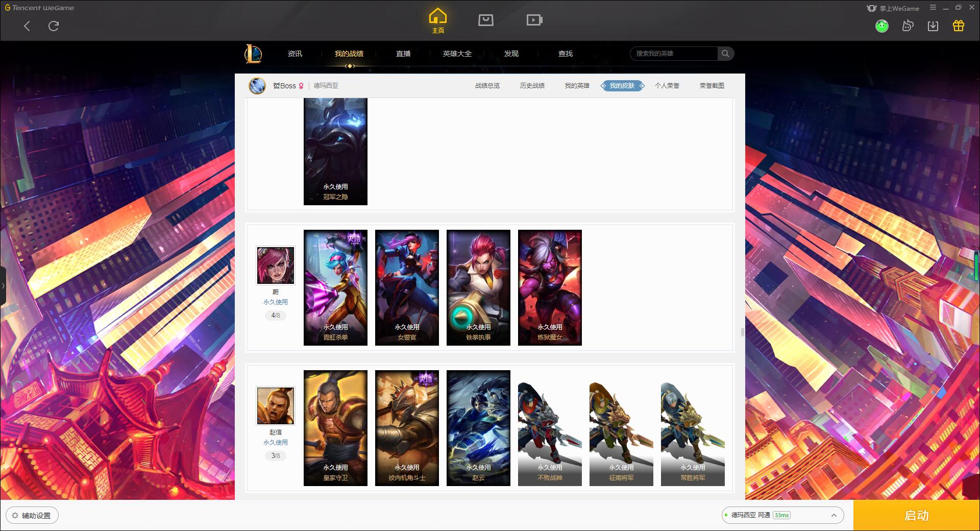The width and height of the screenshot is (980, 531).
Task: Switch to 战绩总览 tab
Action: tap(487, 86)
